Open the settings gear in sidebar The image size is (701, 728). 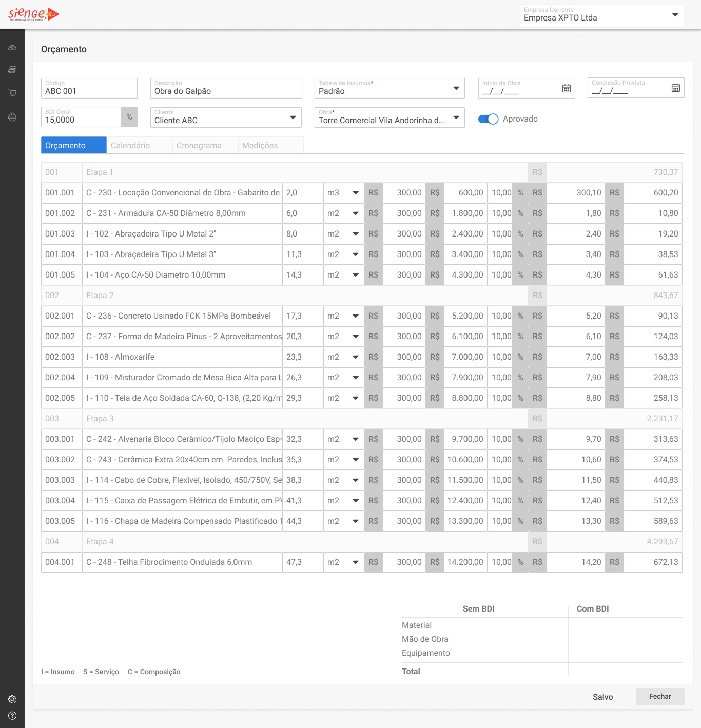click(12, 699)
